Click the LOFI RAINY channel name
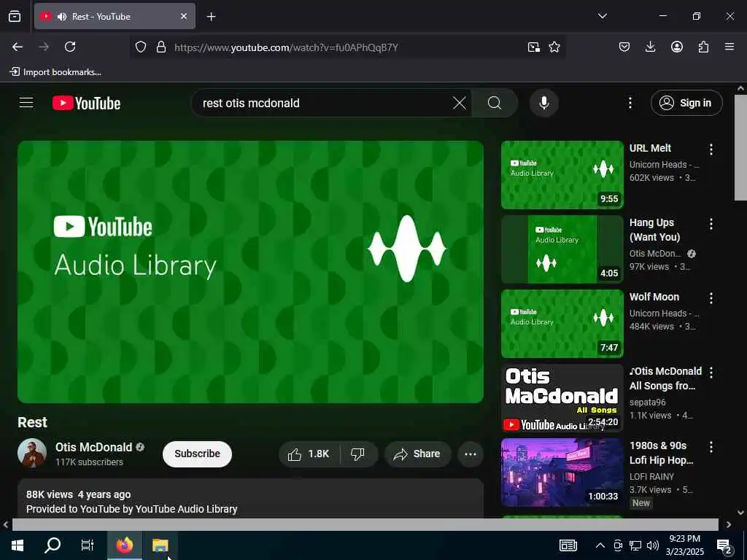The width and height of the screenshot is (747, 560). coord(651,477)
